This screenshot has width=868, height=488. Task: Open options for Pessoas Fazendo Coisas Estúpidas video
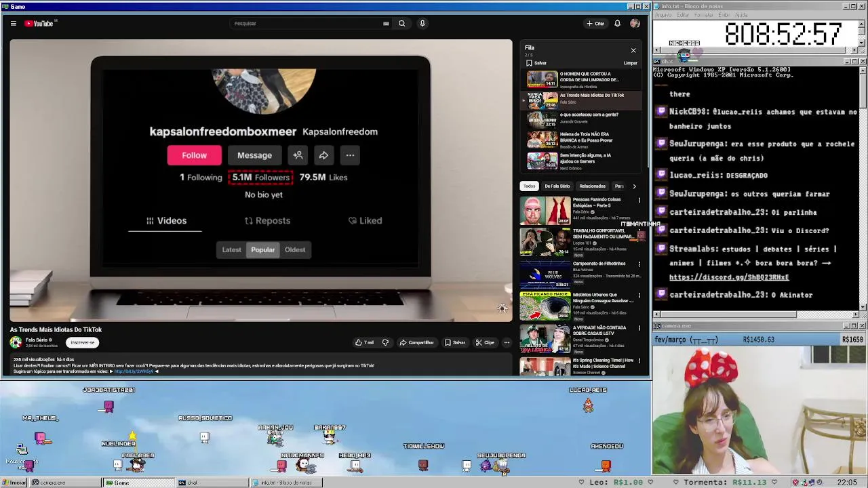pyautogui.click(x=639, y=201)
